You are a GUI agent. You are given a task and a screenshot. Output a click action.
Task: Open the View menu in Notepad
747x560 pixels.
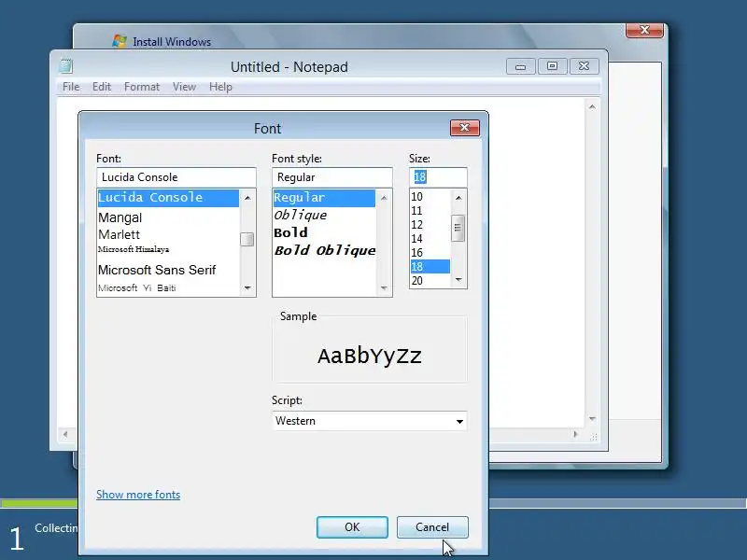click(x=184, y=87)
